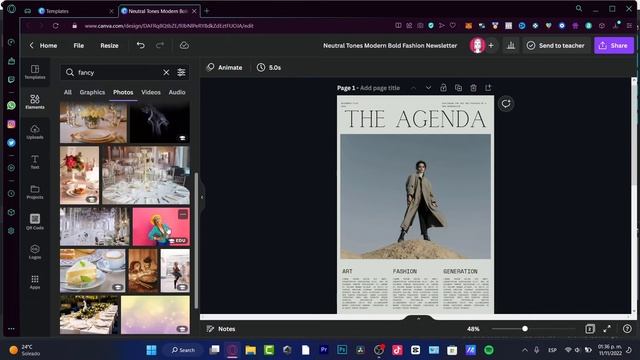The height and width of the screenshot is (360, 640).
Task: Open the insights chart icon
Action: [511, 45]
